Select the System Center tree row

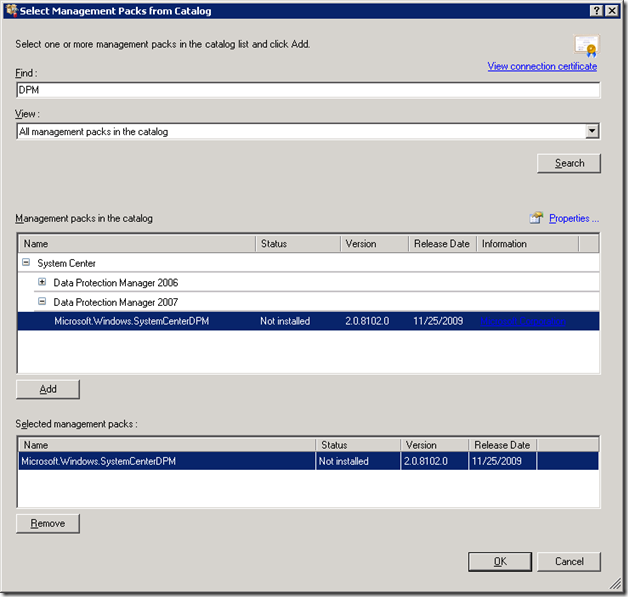(x=308, y=263)
